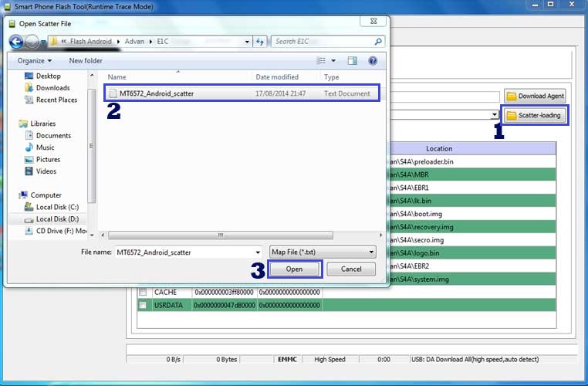This screenshot has width=588, height=386.
Task: Click the file list scroll right arrow
Action: tap(381, 235)
